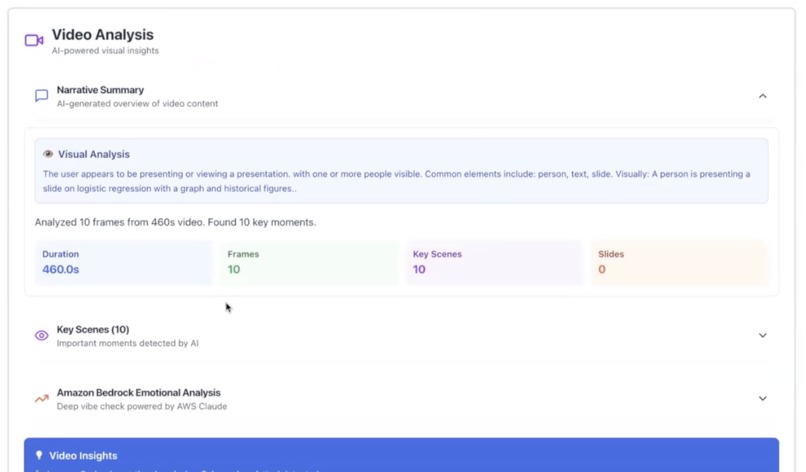The height and width of the screenshot is (472, 806).
Task: Expand the Key Scenes (10) chevron
Action: click(x=762, y=335)
